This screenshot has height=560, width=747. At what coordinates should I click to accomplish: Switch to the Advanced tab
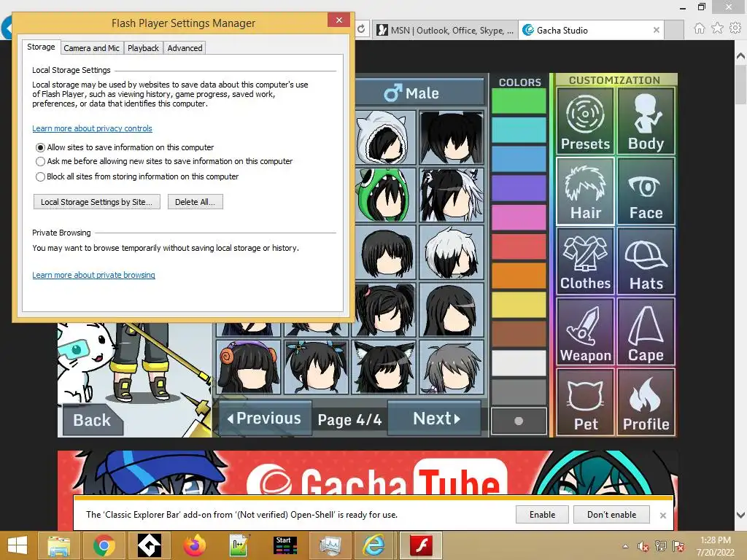(185, 48)
